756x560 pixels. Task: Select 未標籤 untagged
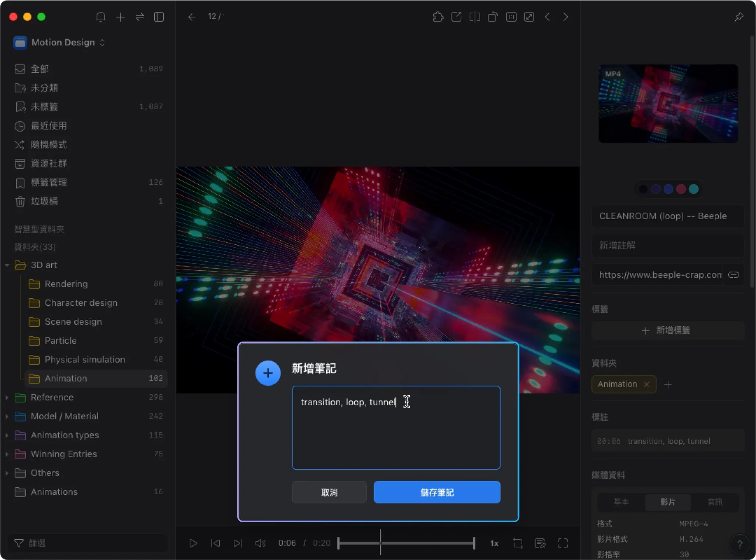tap(89, 107)
